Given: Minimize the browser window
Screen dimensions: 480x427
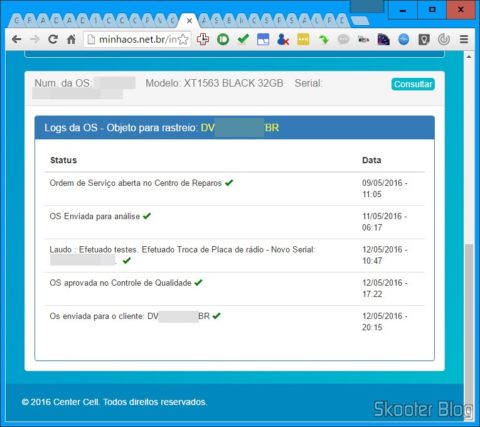Looking at the screenshot, I should click(x=403, y=10).
